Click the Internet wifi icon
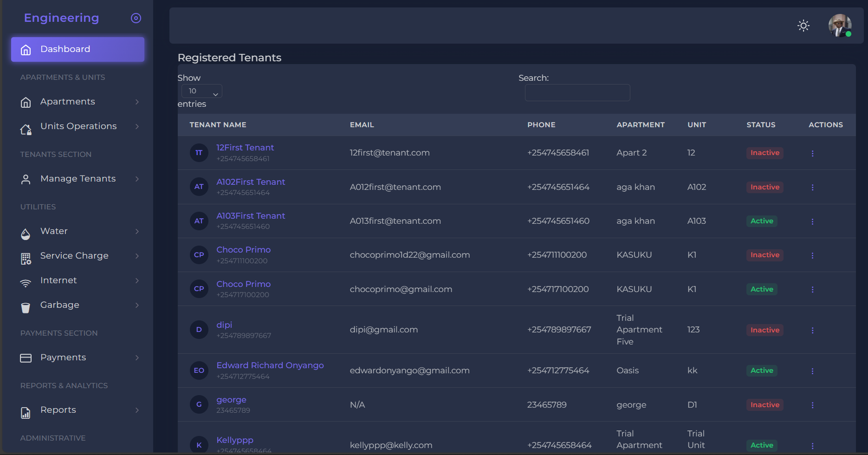868x455 pixels. (26, 282)
